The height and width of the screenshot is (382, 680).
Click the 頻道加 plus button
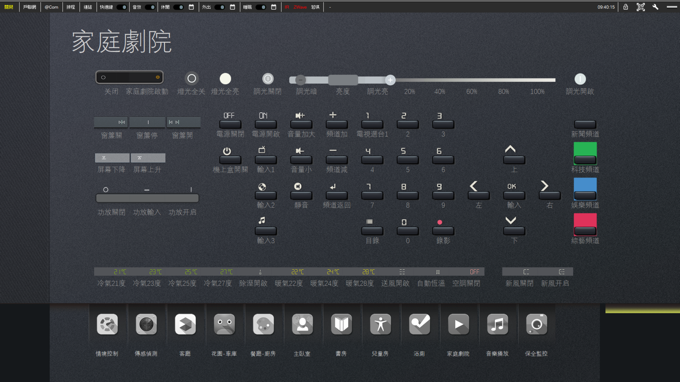coord(337,124)
